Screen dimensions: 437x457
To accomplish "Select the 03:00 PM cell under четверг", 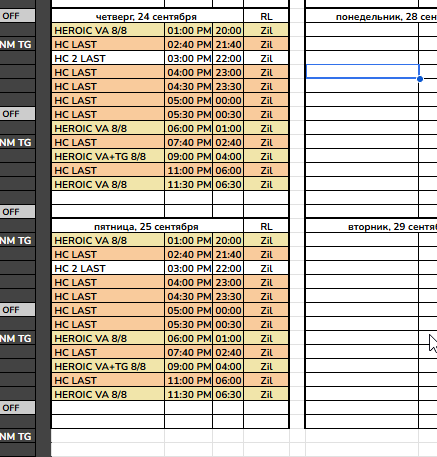I will click(189, 58).
